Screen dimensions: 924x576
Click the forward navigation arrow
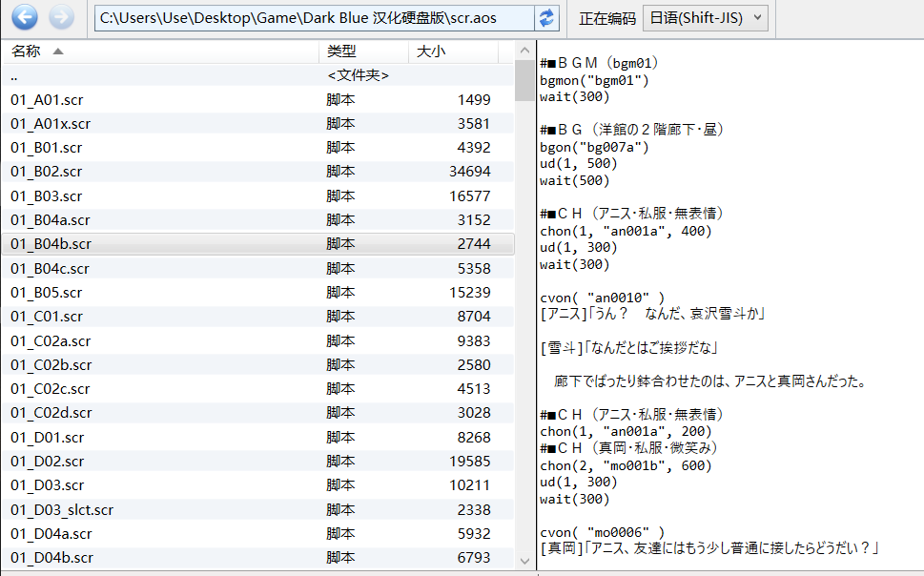pos(61,17)
